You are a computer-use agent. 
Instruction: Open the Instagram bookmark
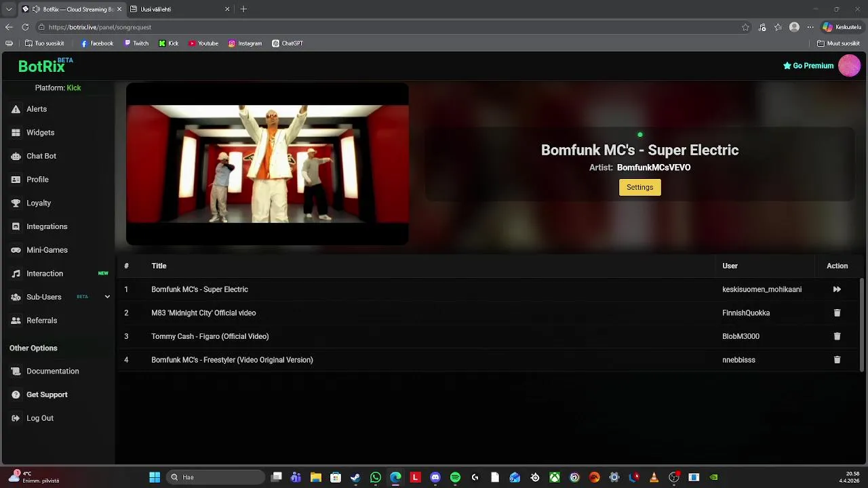click(x=245, y=43)
